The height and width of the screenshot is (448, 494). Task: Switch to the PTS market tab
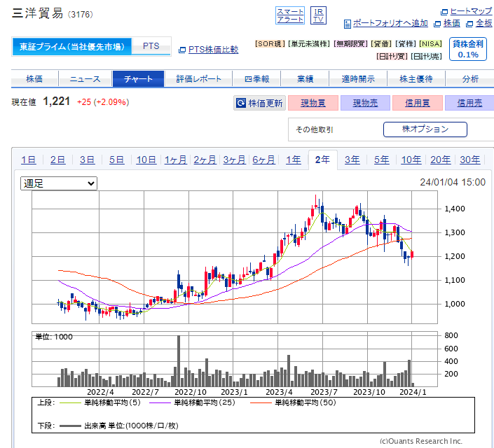(x=151, y=46)
